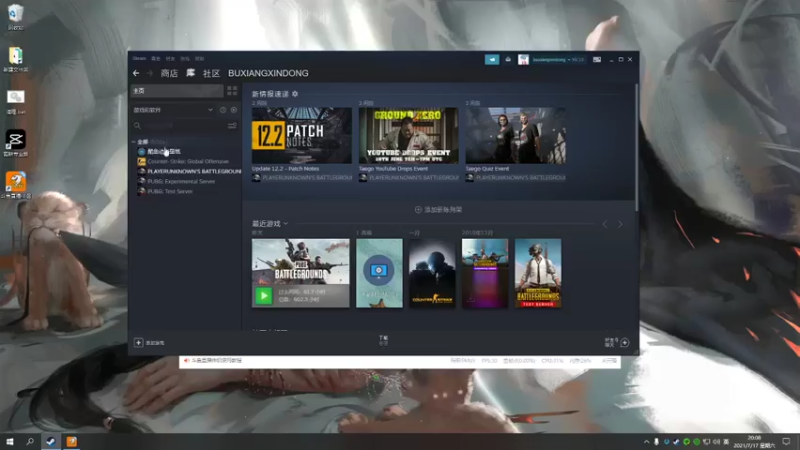Select PUBG: Experimental Server in library

177,182
